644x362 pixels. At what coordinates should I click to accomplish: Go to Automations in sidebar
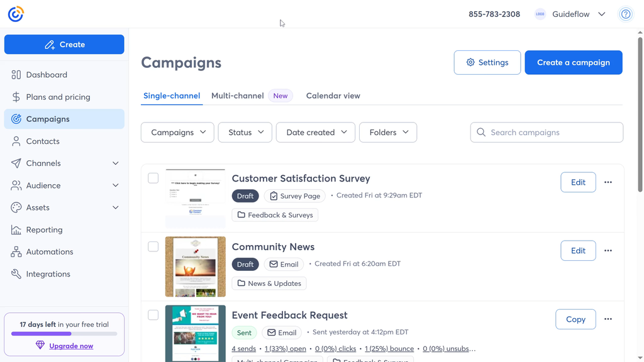point(50,252)
